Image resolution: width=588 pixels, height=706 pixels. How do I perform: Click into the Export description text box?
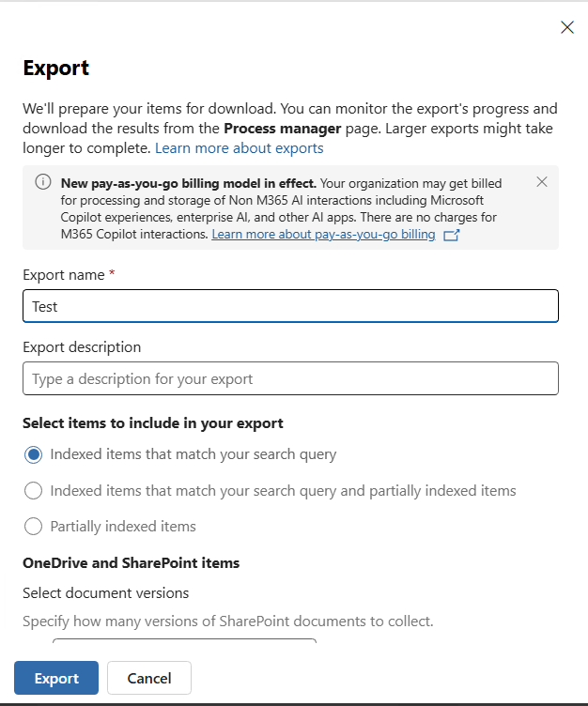tap(290, 378)
